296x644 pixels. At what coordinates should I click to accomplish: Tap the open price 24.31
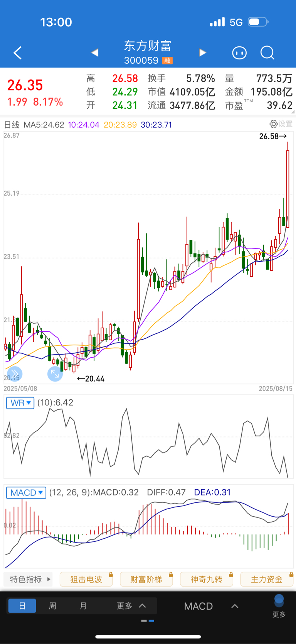[125, 105]
